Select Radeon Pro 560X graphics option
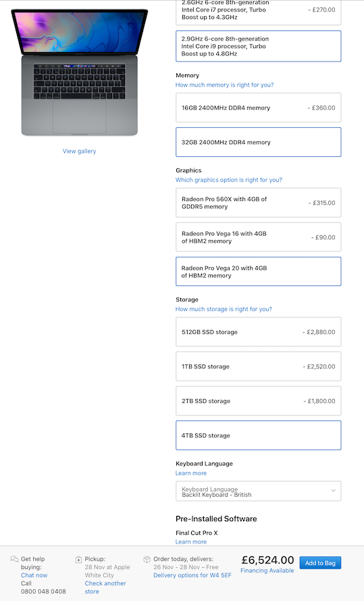Screen dimensions: 364x601 [x=259, y=203]
